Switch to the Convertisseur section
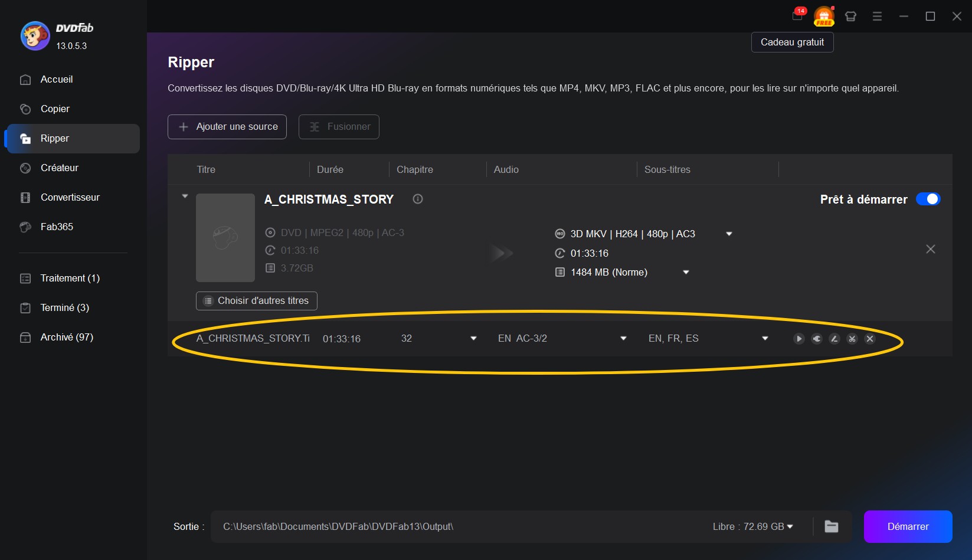 click(70, 198)
